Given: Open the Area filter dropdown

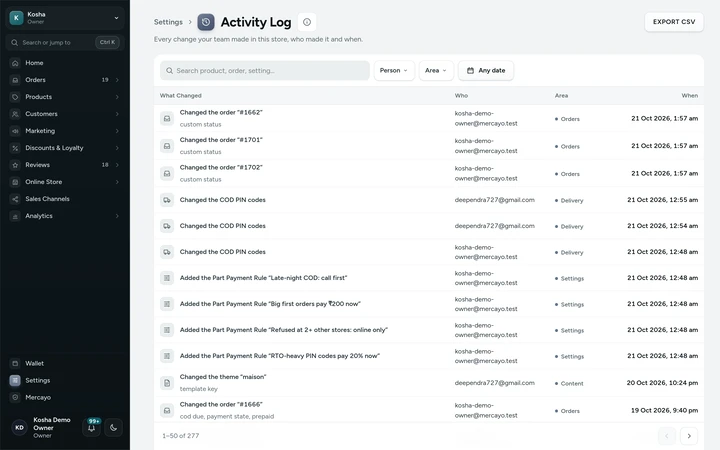Looking at the screenshot, I should [436, 71].
